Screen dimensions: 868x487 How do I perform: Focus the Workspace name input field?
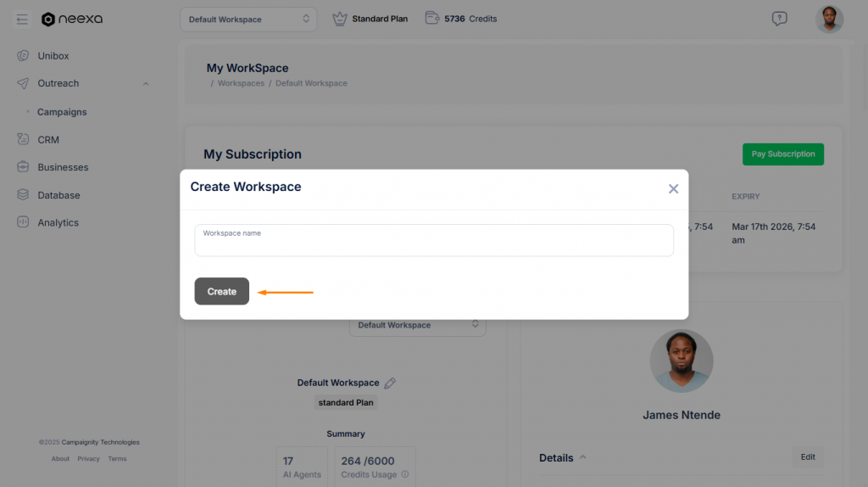tap(434, 240)
